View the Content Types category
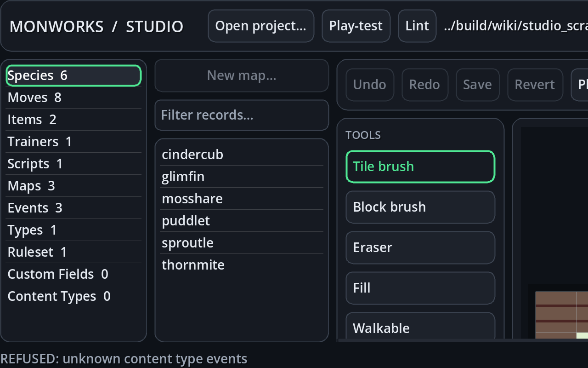Image resolution: width=588 pixels, height=368 pixels. tap(73, 296)
